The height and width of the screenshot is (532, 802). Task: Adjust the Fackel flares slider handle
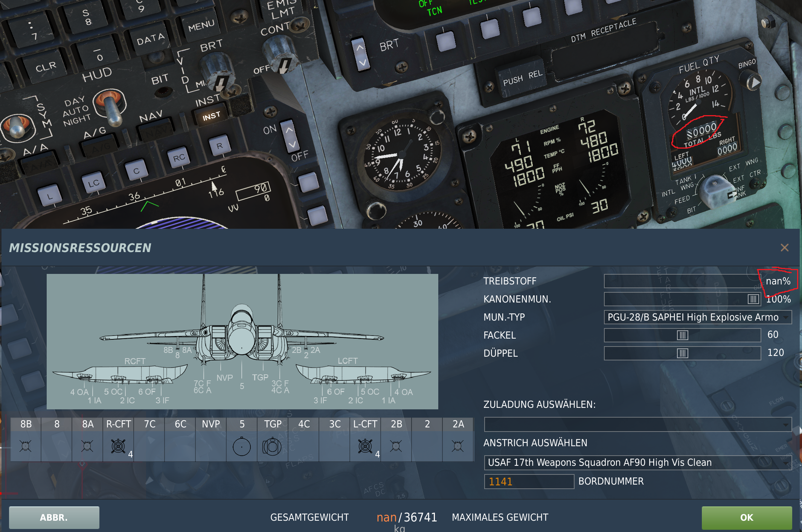coord(682,335)
